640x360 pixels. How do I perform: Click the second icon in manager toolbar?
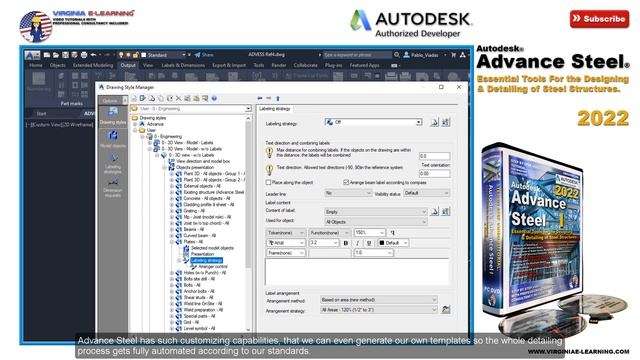pyautogui.click(x=142, y=98)
